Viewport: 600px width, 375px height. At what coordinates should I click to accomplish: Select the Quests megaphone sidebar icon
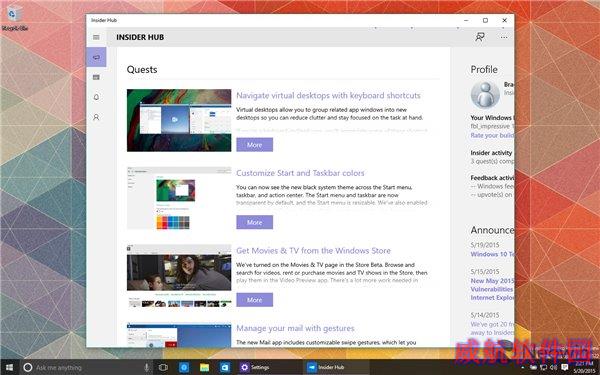[x=96, y=57]
